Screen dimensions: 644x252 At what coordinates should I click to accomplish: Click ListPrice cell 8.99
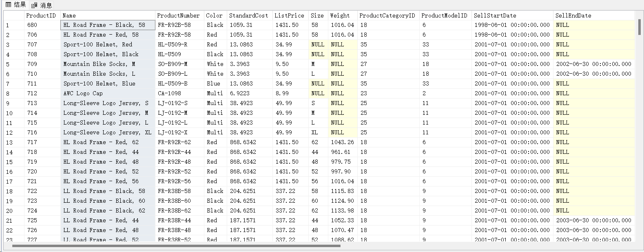[290, 93]
